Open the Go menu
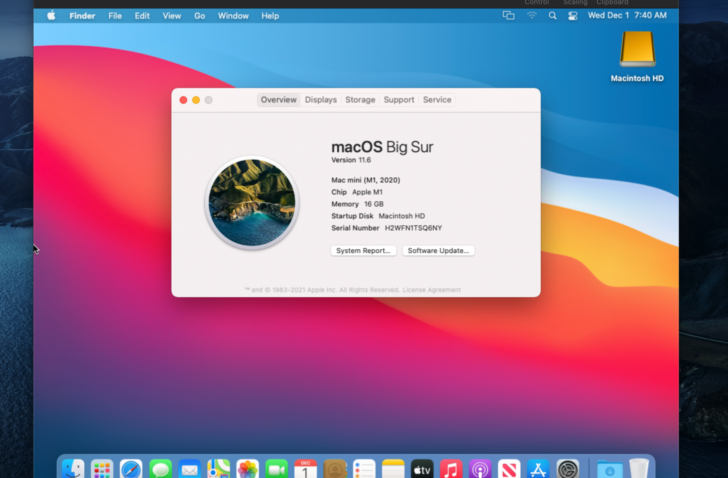This screenshot has width=728, height=478. click(200, 16)
